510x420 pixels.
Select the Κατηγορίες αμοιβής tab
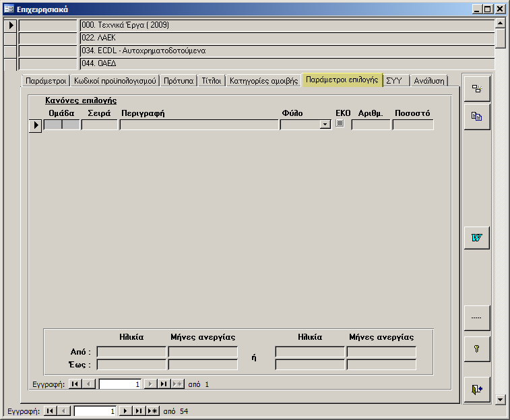pos(263,80)
